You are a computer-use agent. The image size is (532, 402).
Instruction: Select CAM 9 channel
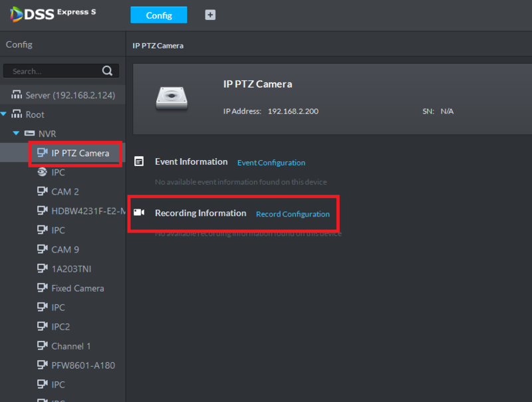point(65,250)
